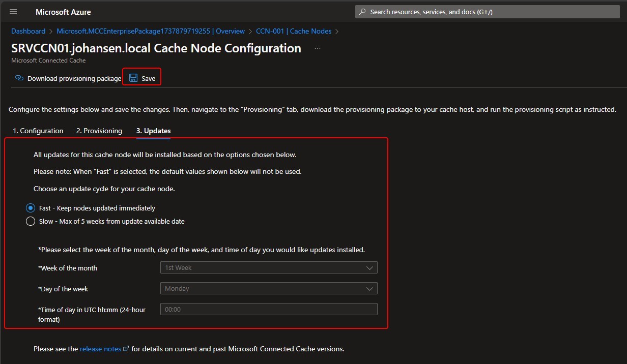Open the Day of the week dropdown

[269, 288]
